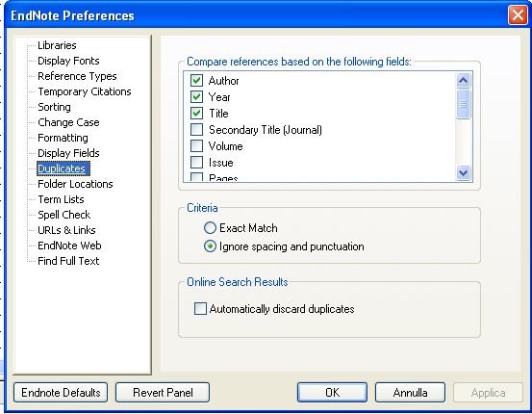Click the fields list scrollbar thumb
Viewport: 532px width, 414px height.
click(463, 104)
